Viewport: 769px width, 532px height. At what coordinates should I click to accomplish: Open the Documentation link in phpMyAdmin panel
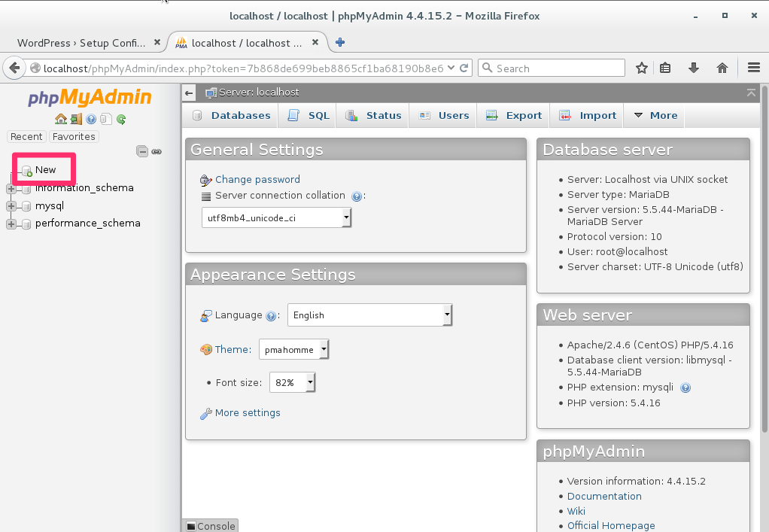pyautogui.click(x=604, y=496)
